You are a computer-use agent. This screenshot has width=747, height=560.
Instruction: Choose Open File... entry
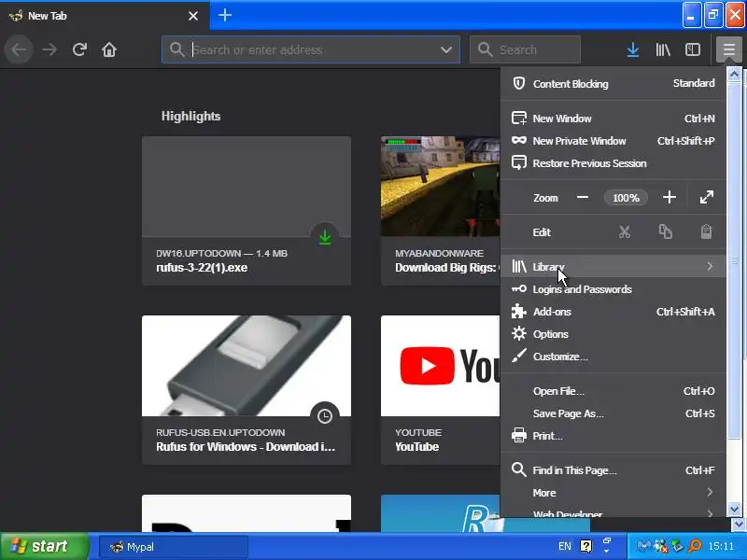613,391
